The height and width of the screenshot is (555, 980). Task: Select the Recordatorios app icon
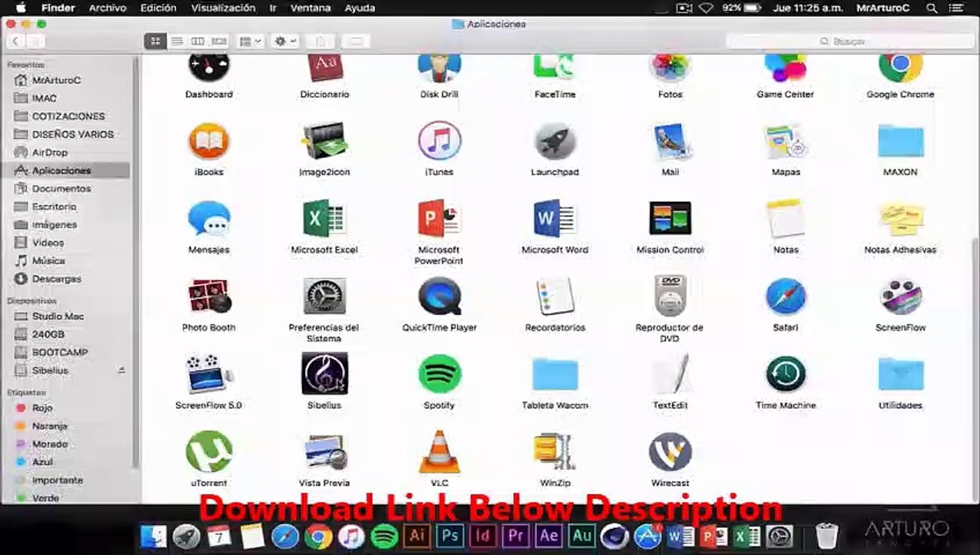[x=555, y=298]
